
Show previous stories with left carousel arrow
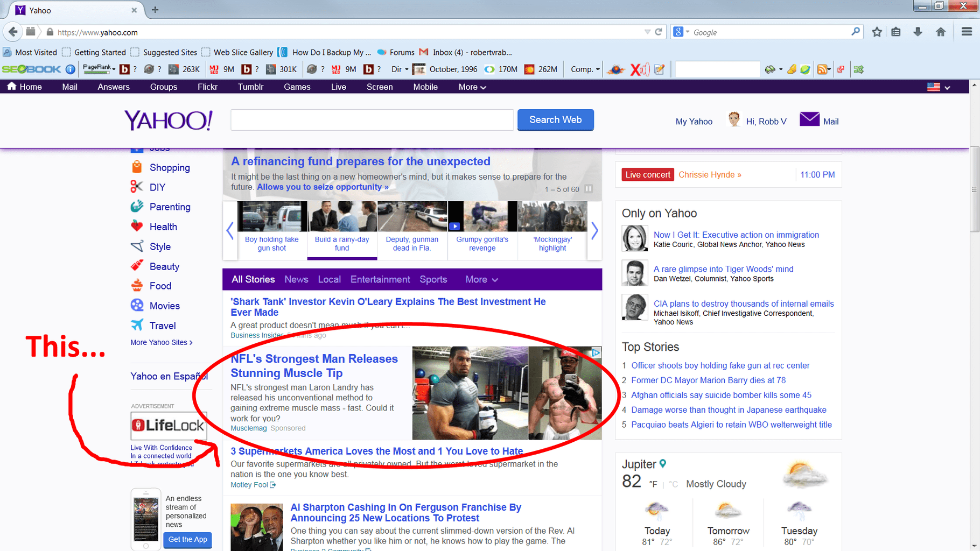click(230, 231)
